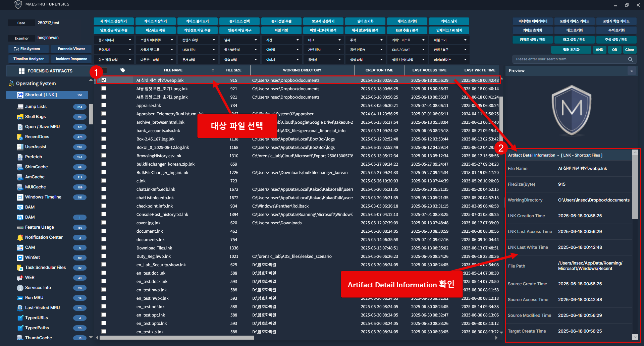Expand the SNS / CHAT dropdown
The height and width of the screenshot is (346, 644).
pos(408,50)
